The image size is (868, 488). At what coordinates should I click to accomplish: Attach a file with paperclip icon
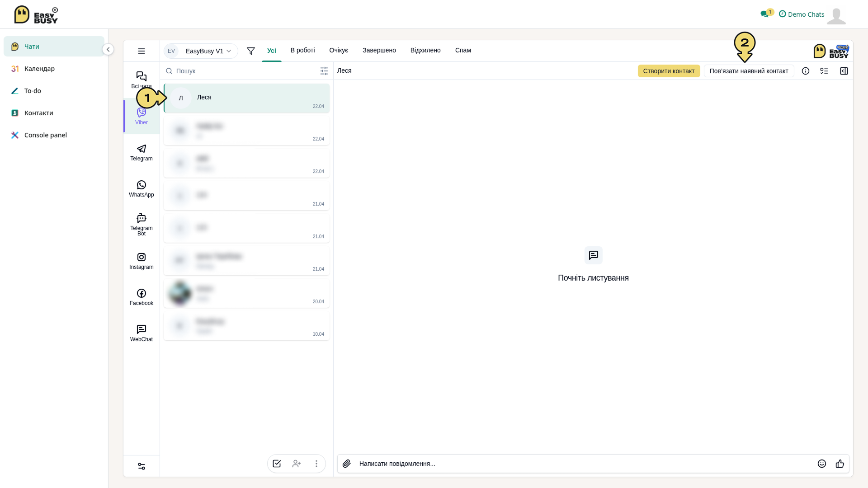point(347,464)
